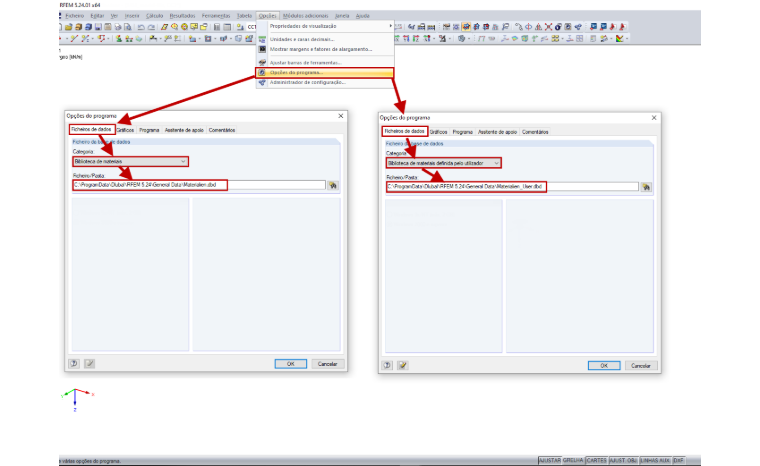Click help icon in the Materialien.dbd dialog
This screenshot has height=466, width=760.
tap(74, 363)
